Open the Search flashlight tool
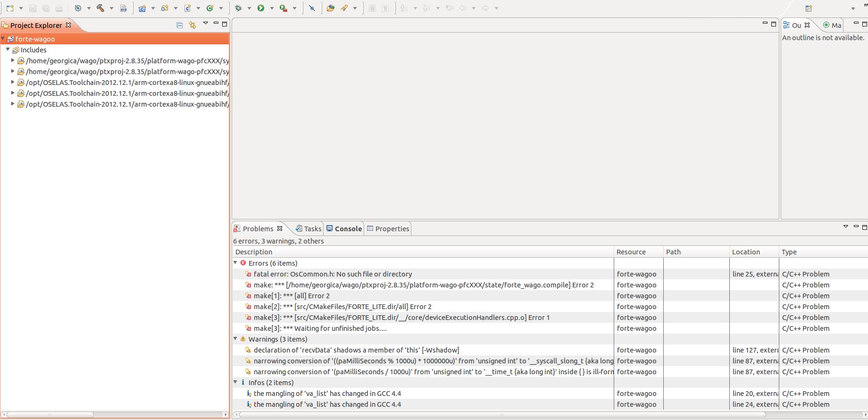 coord(344,8)
